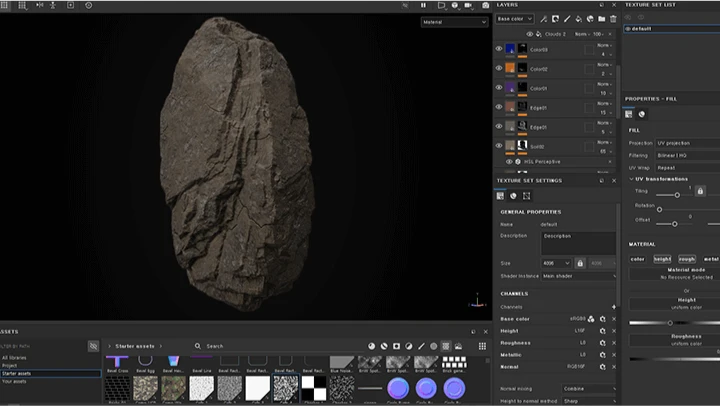Click the Tiling lock icon in UV transformations
The height and width of the screenshot is (406, 720).
point(700,191)
